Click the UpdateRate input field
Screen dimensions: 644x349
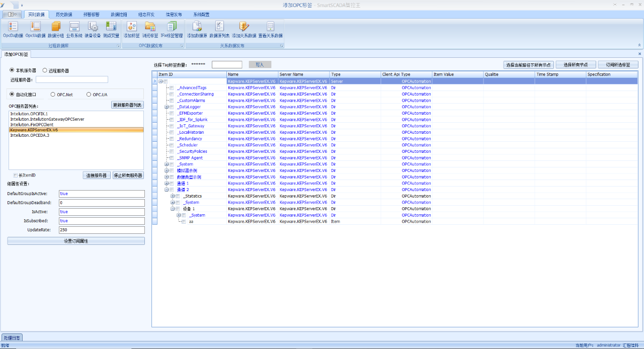click(x=101, y=230)
